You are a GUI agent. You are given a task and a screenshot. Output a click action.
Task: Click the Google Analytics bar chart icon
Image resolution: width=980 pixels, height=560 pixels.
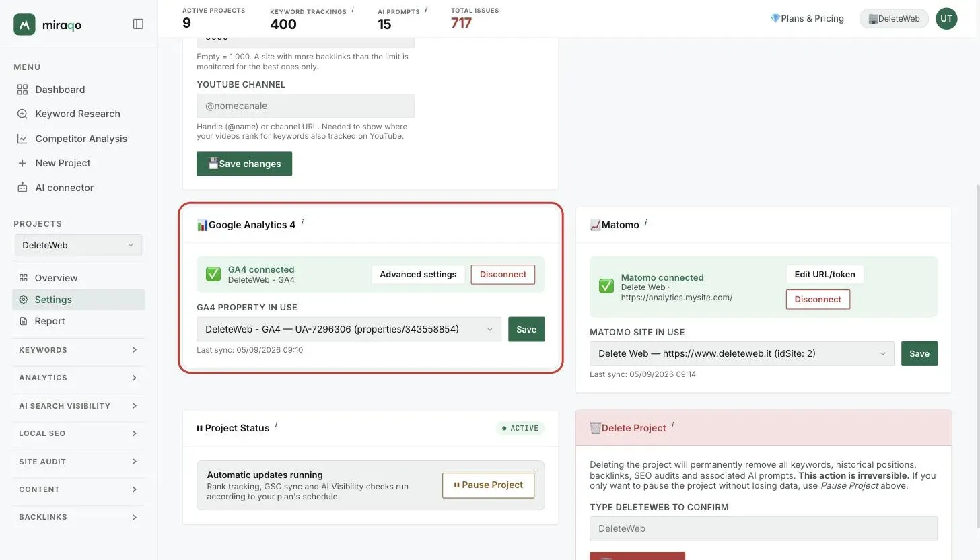(202, 225)
